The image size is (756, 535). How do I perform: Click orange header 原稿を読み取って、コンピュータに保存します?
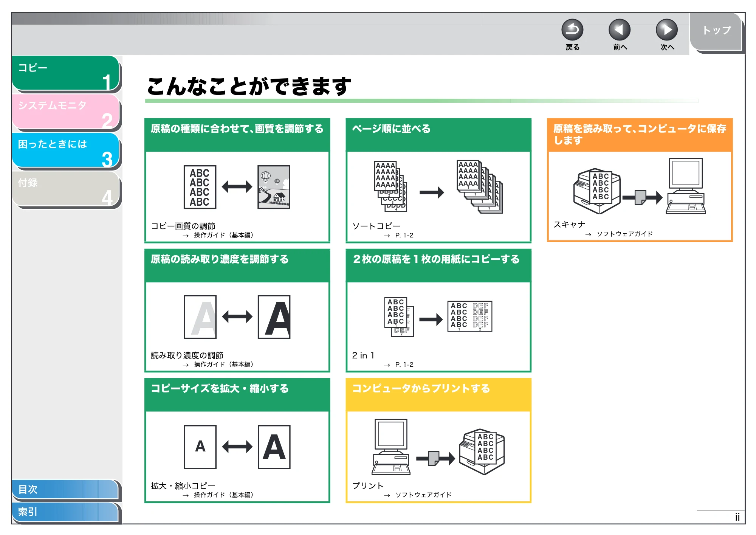640,134
